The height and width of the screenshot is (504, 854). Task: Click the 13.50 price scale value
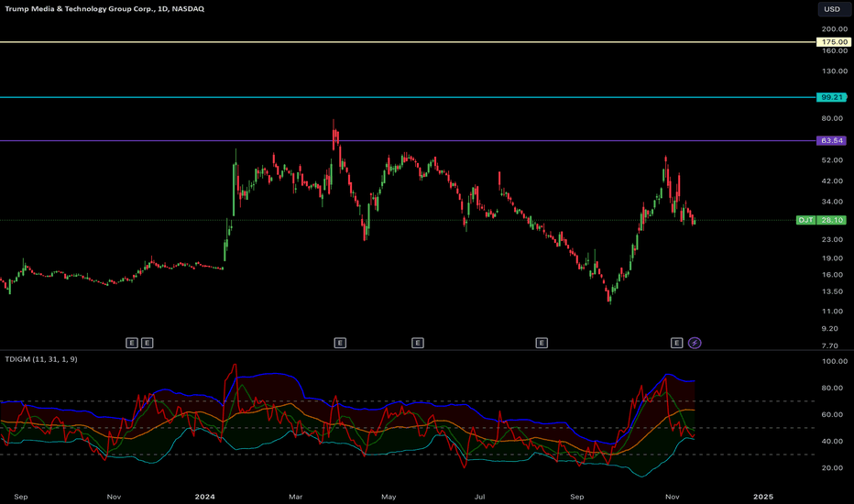click(x=832, y=291)
